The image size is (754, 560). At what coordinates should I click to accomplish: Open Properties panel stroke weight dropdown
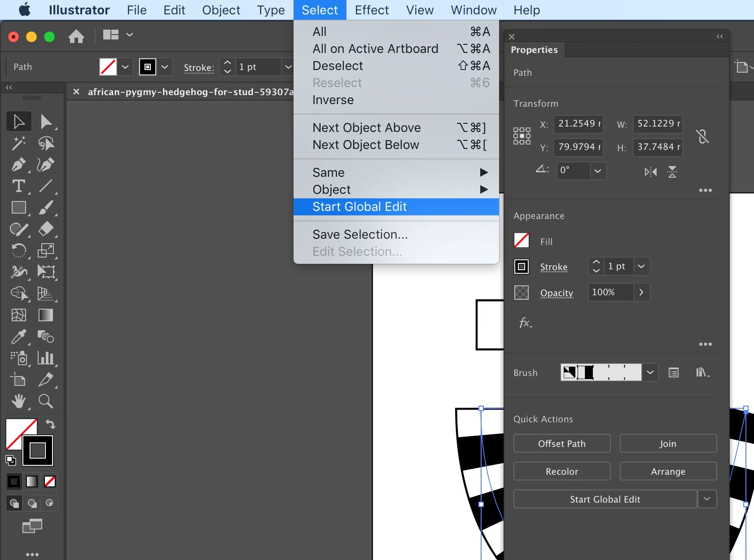(x=641, y=266)
